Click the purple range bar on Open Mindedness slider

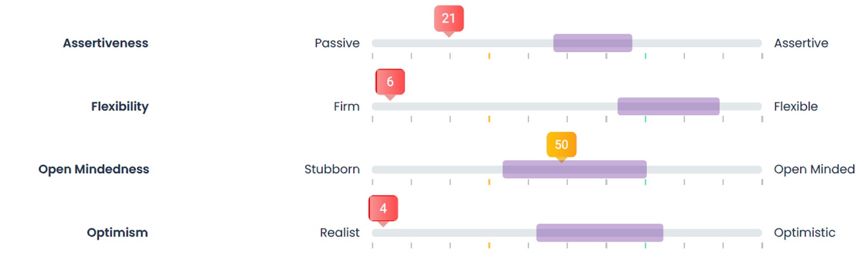[x=575, y=169]
